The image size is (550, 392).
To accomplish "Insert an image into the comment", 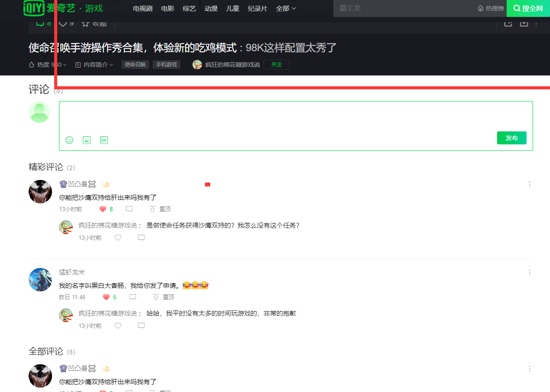I will (x=87, y=140).
